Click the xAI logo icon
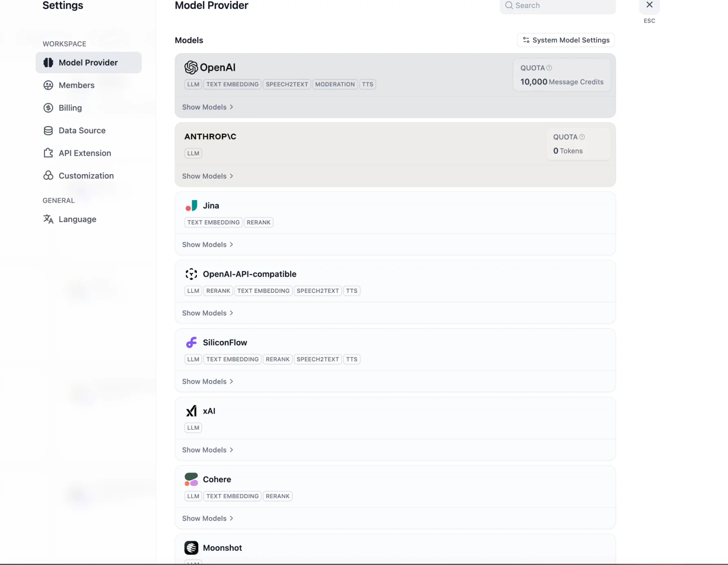The image size is (728, 565). (191, 411)
